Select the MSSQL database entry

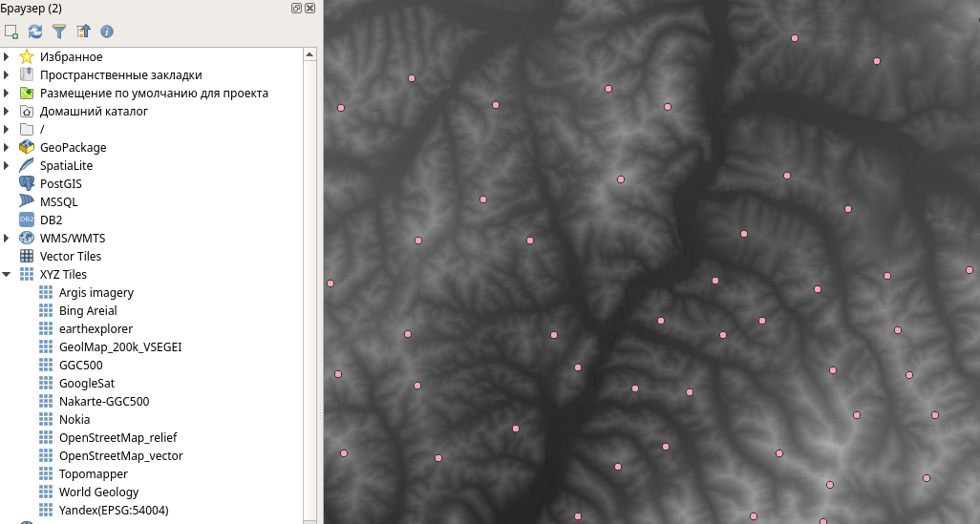point(58,202)
